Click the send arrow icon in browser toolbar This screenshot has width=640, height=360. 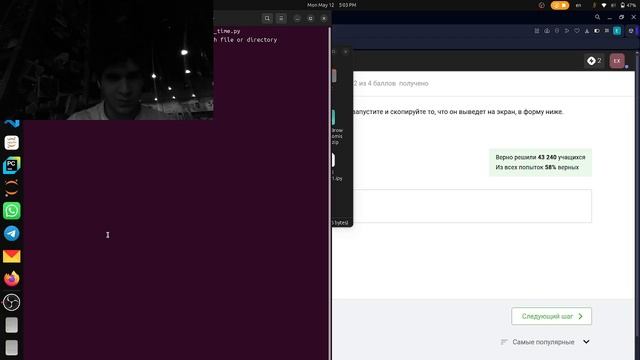567,31
